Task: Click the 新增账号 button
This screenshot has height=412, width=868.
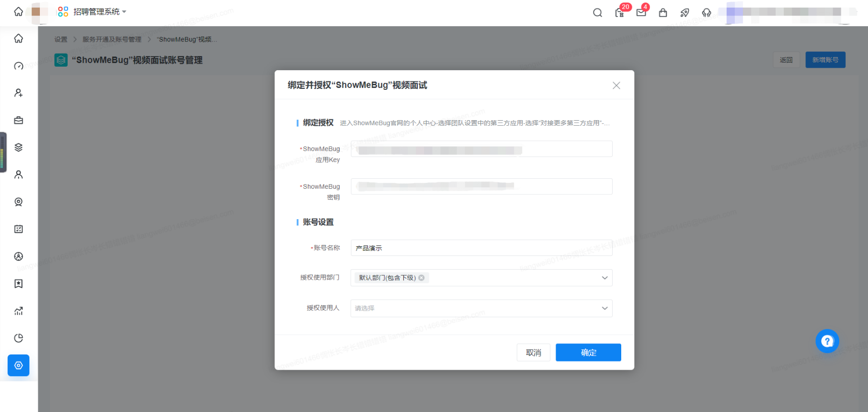Action: pyautogui.click(x=825, y=60)
